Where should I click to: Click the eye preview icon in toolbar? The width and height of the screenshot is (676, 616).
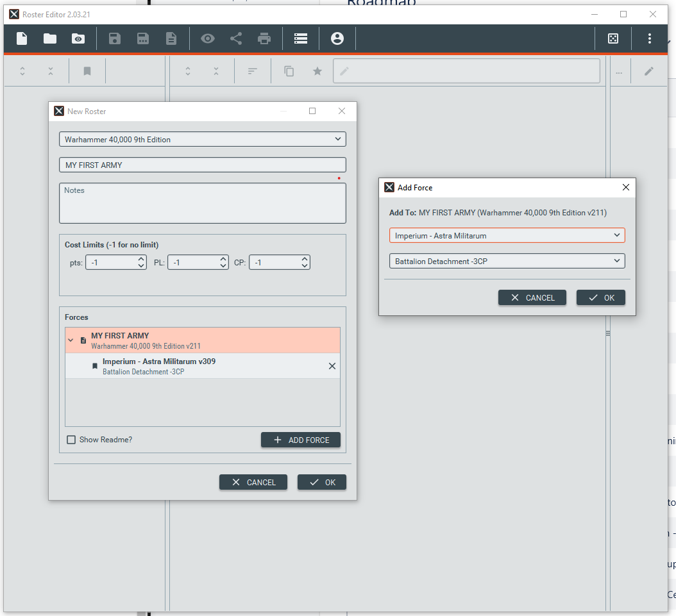click(207, 39)
